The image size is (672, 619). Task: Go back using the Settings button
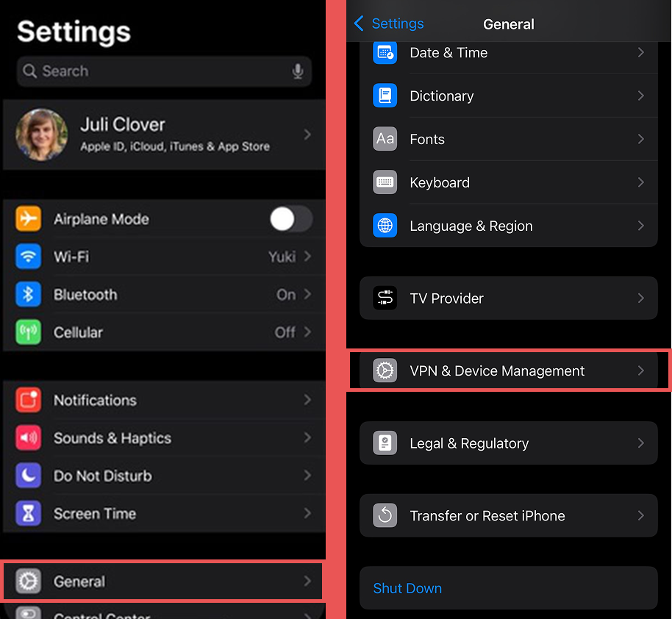(389, 24)
